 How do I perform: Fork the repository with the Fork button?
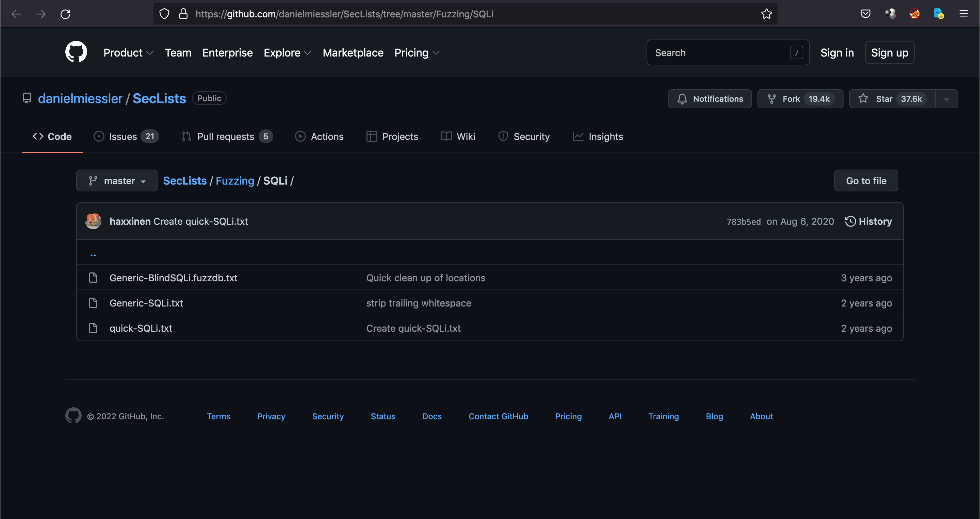click(x=800, y=99)
